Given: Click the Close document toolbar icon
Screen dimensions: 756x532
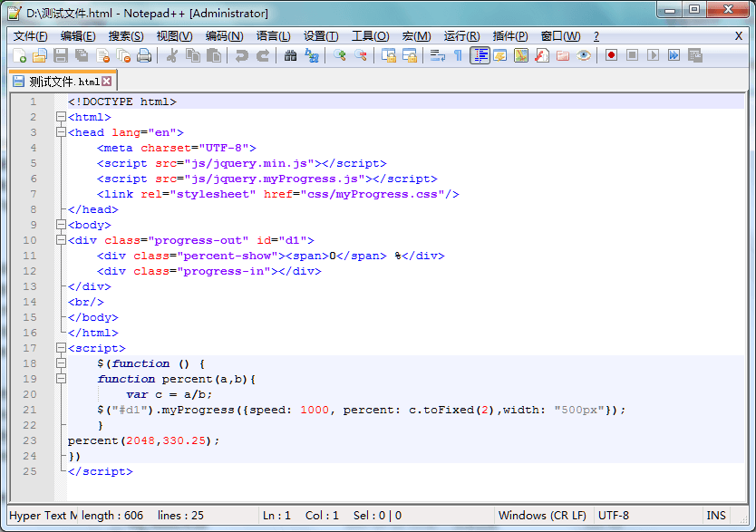Looking at the screenshot, I should pos(102,56).
